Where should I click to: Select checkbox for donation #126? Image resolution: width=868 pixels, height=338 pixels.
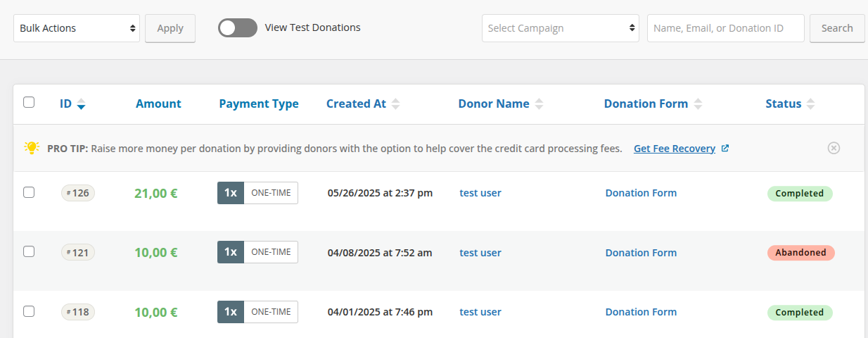click(x=29, y=192)
